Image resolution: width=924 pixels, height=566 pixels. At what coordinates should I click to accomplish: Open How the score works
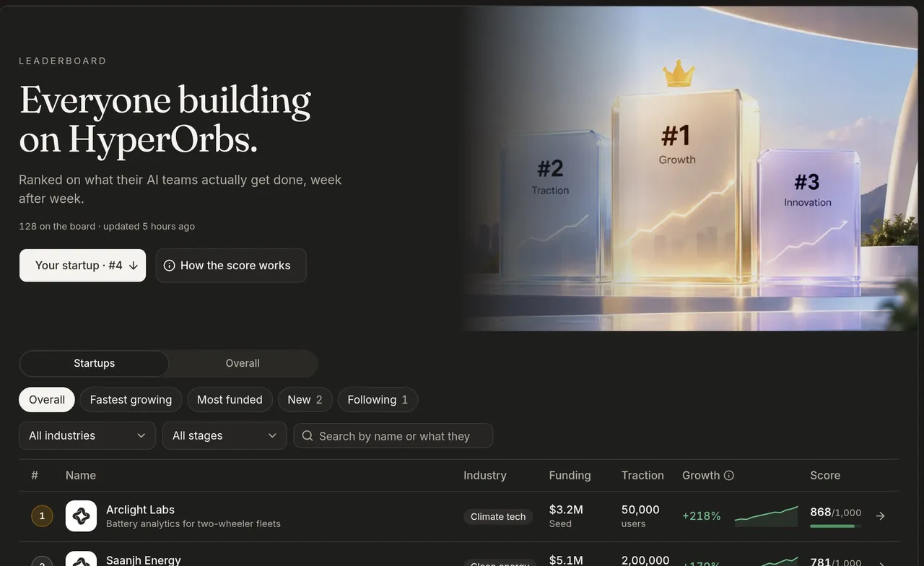(231, 265)
